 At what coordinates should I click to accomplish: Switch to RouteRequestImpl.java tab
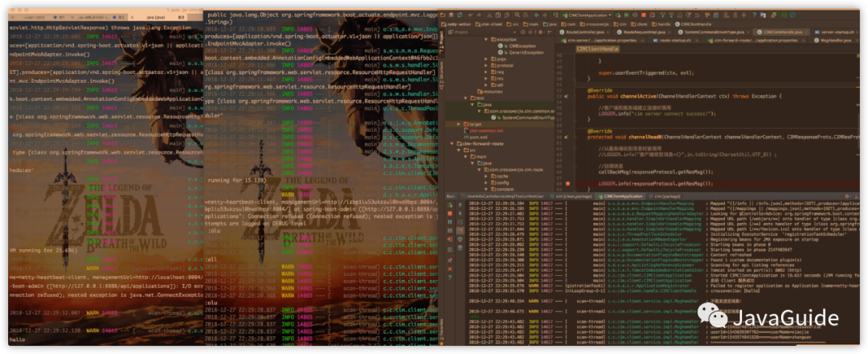point(645,32)
